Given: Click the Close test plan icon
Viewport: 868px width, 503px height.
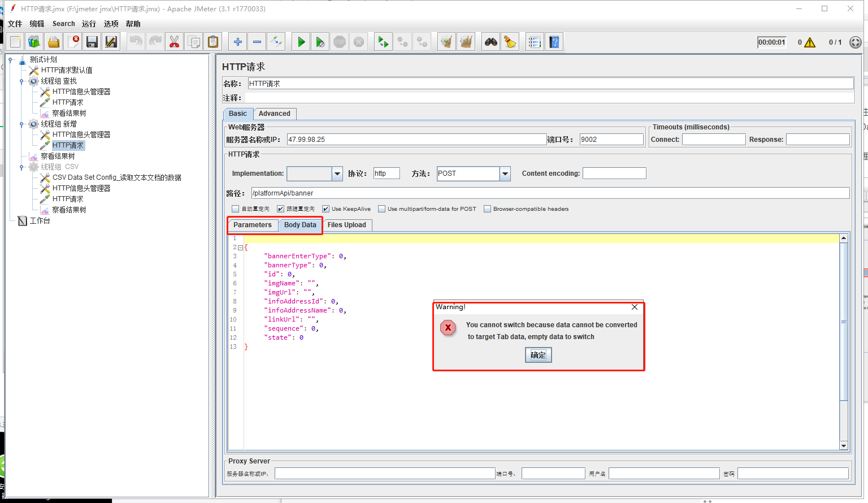Looking at the screenshot, I should tap(73, 42).
